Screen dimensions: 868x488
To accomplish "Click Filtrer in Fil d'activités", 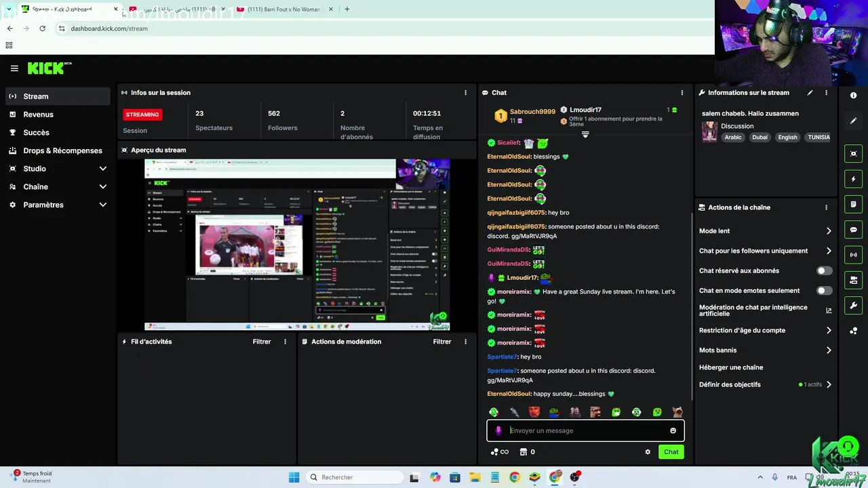I will pos(262,342).
